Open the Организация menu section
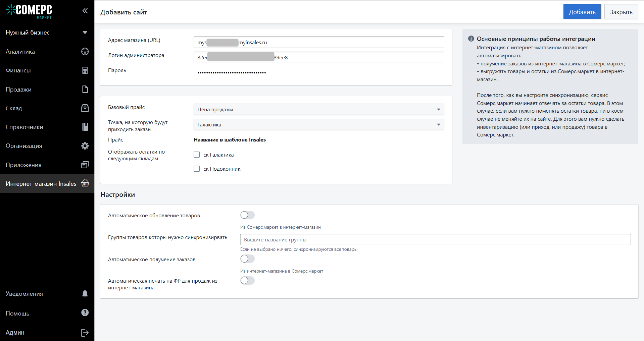Screen dimensions: 644x341 (47, 146)
